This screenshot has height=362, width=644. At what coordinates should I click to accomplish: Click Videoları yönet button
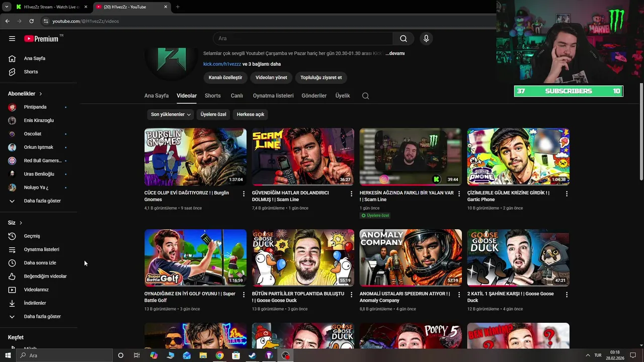[x=271, y=77]
